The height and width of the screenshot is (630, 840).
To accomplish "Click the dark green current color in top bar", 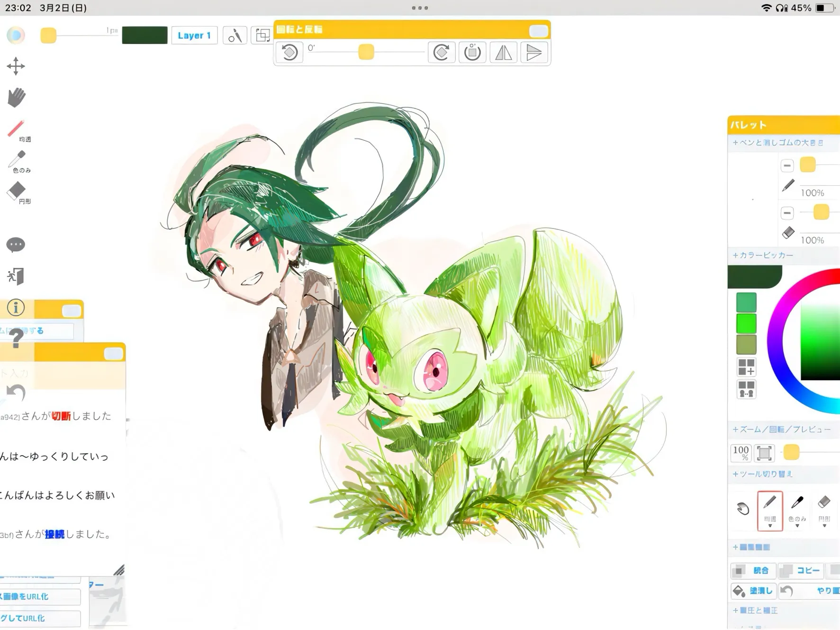I will [145, 35].
